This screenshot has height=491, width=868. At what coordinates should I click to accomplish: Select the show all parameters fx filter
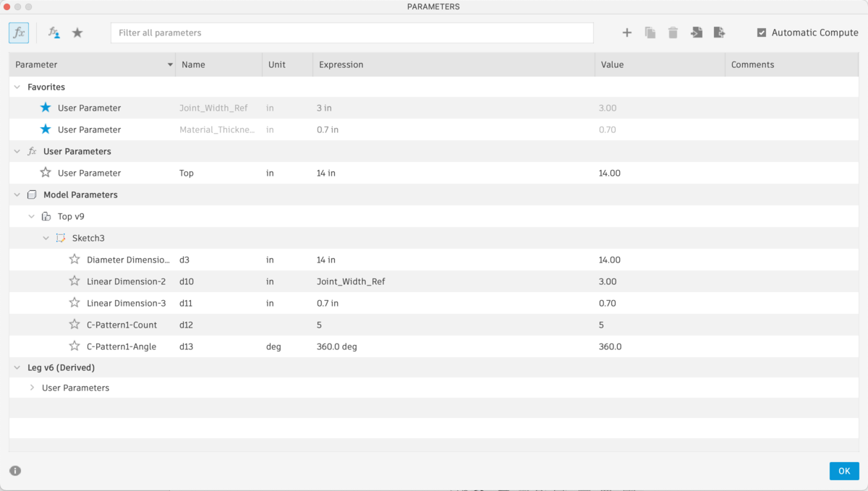click(18, 33)
